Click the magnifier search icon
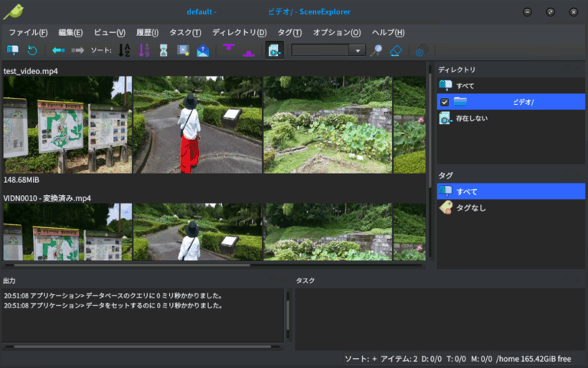Screen dimensions: 588x368 click(376, 50)
